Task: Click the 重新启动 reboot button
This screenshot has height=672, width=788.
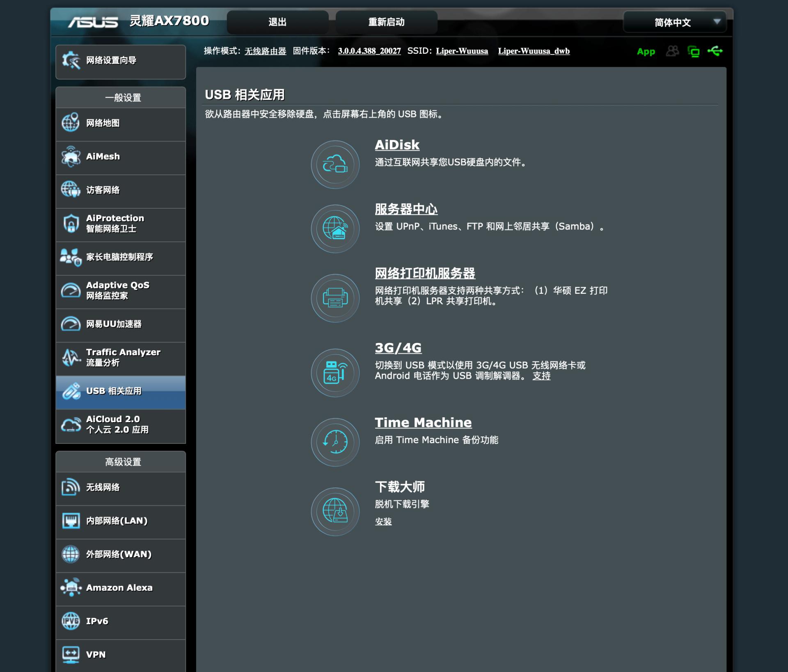Action: point(386,23)
